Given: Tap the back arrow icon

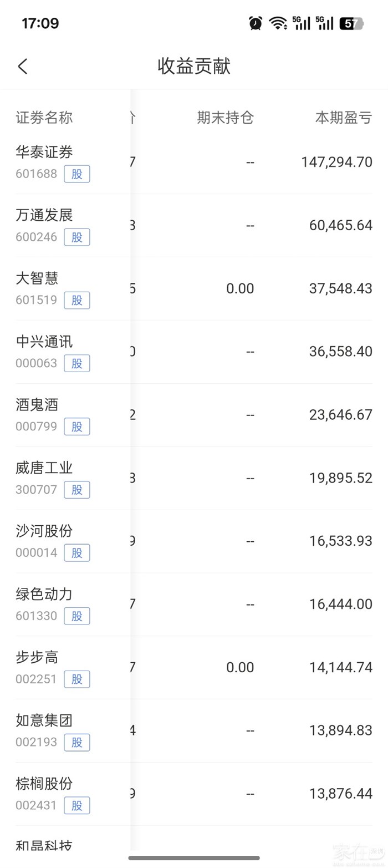Looking at the screenshot, I should tap(23, 67).
